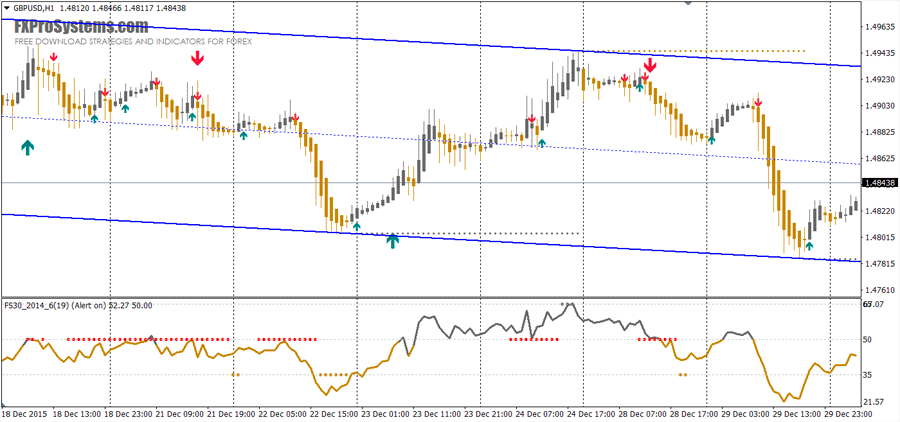Select the gold dotted resistance line at top right

700,51
